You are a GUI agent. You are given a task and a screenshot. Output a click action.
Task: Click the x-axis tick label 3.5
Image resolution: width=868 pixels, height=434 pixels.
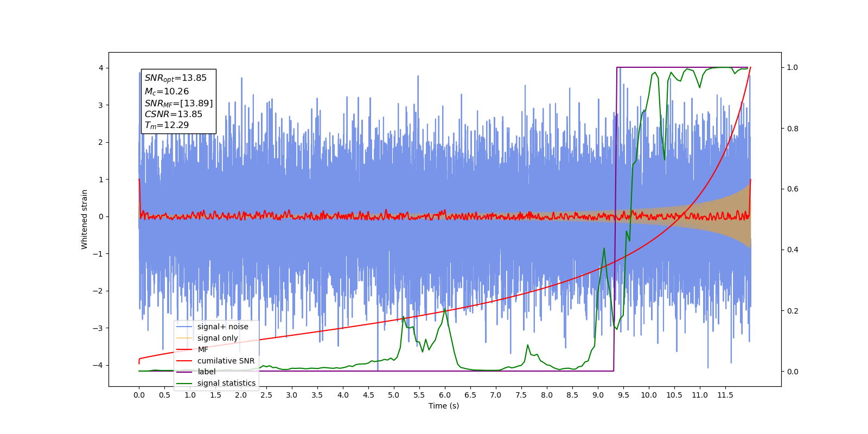point(317,395)
